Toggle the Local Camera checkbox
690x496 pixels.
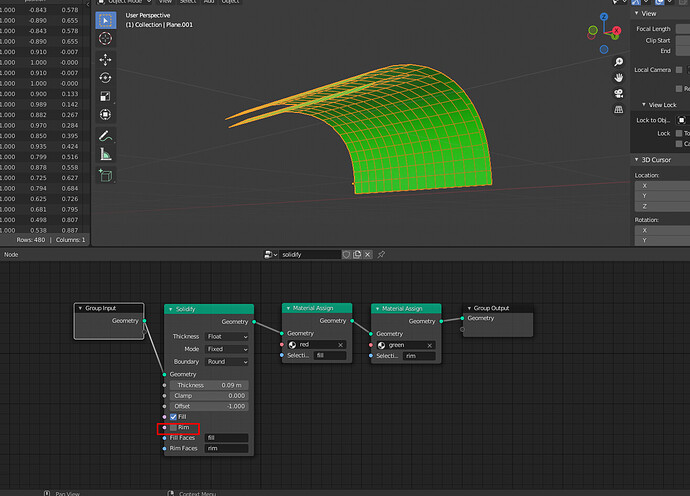[x=679, y=70]
